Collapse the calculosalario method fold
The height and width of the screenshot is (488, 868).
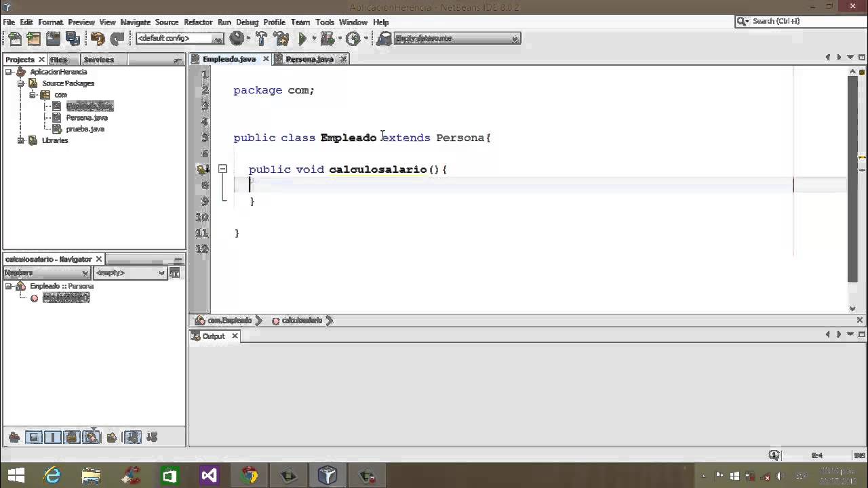(x=222, y=169)
